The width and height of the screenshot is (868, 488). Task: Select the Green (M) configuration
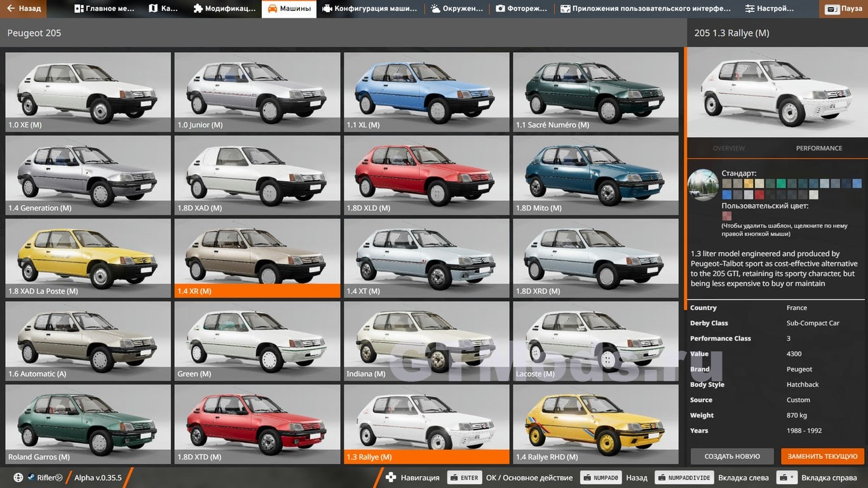(x=257, y=341)
